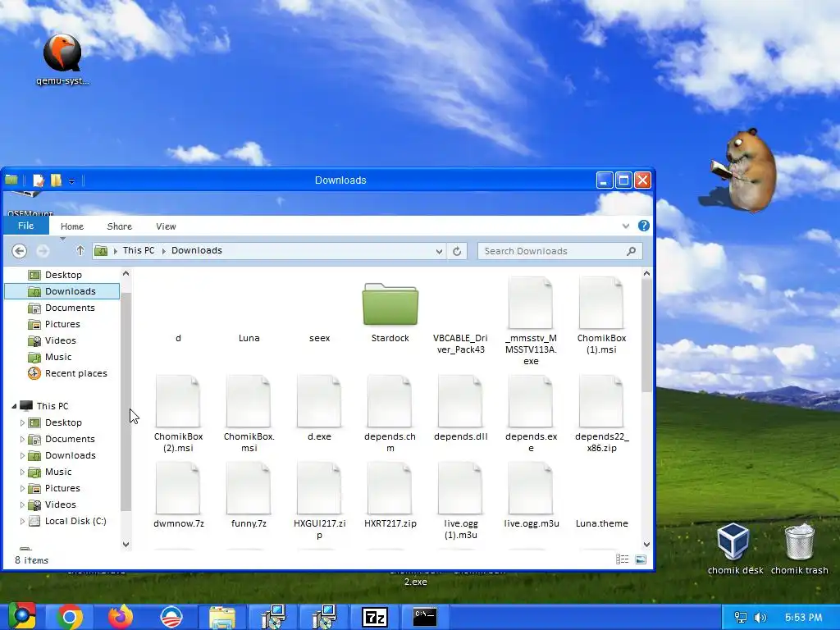The width and height of the screenshot is (840, 630).
Task: Open the Quick Access Toolbar customize dropdown
Action: coord(72,181)
